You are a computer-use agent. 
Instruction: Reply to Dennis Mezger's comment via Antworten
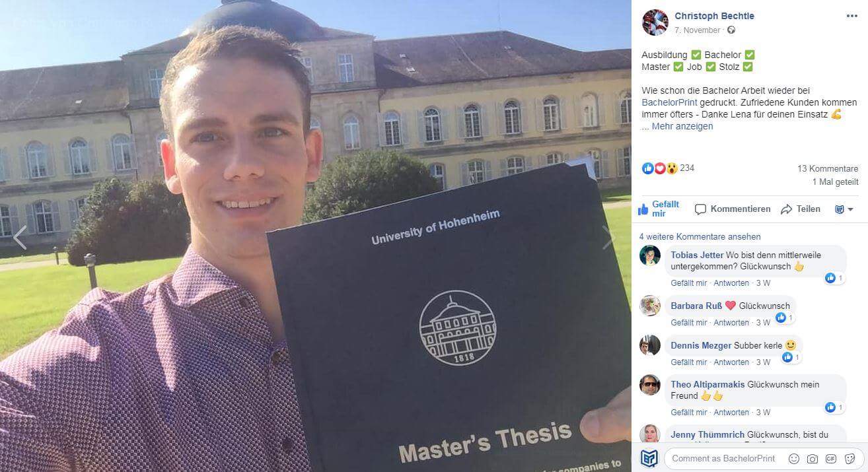[x=731, y=362]
